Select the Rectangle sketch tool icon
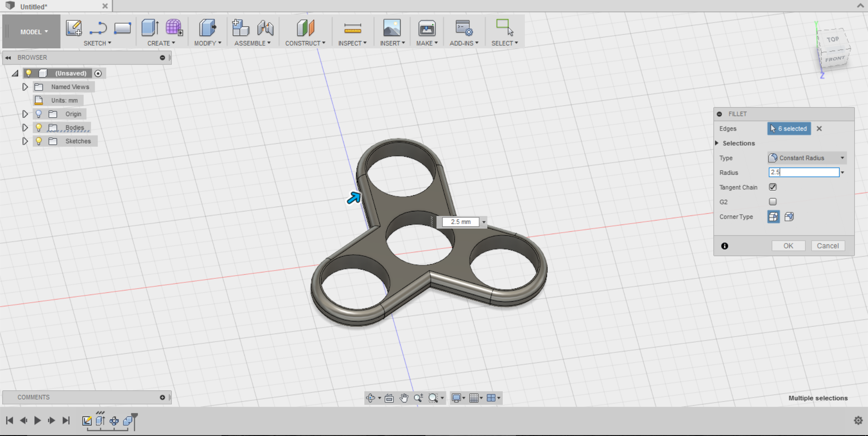This screenshot has height=436, width=868. pos(123,28)
